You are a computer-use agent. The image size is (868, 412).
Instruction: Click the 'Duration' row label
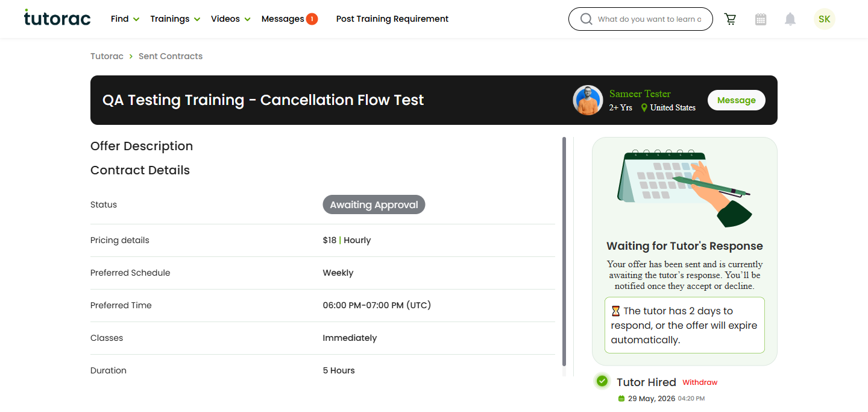[108, 370]
